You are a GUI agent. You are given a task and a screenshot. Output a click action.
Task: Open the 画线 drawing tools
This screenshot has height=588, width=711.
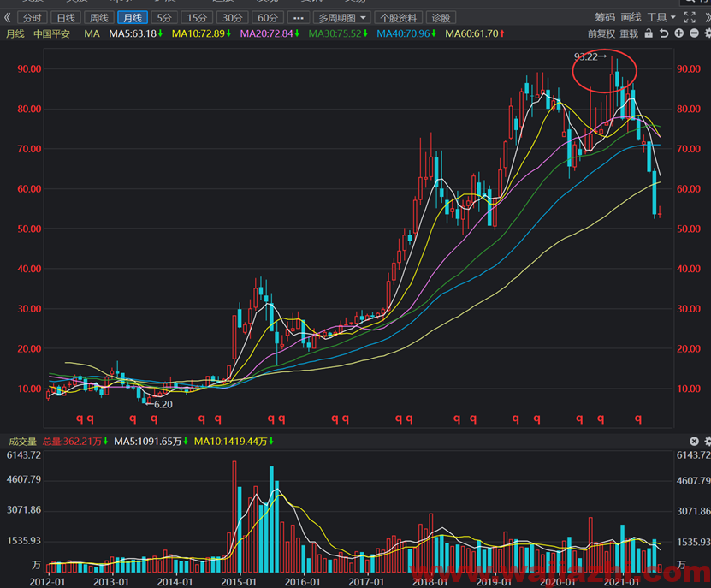click(631, 17)
